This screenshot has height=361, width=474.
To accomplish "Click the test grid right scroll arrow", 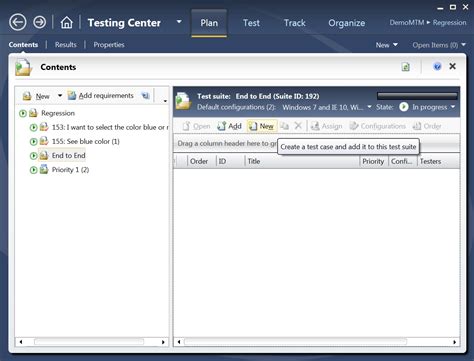I will (x=454, y=342).
